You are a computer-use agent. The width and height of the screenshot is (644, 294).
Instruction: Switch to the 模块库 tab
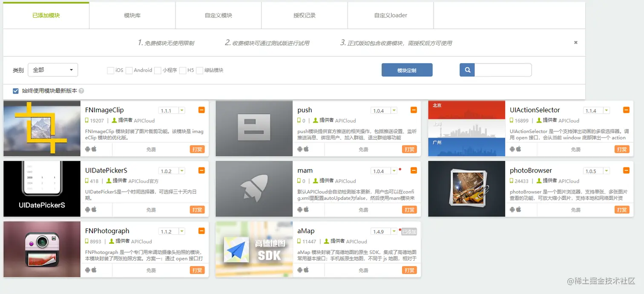[x=132, y=15]
